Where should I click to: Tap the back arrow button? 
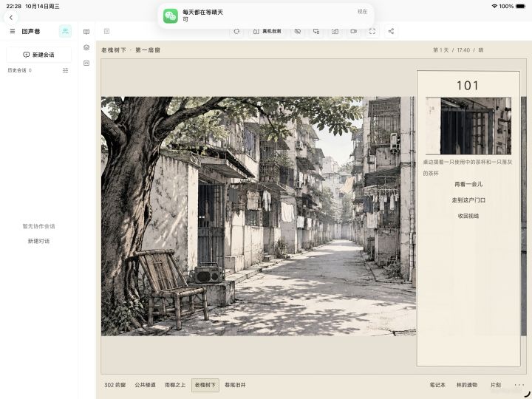coord(11,17)
